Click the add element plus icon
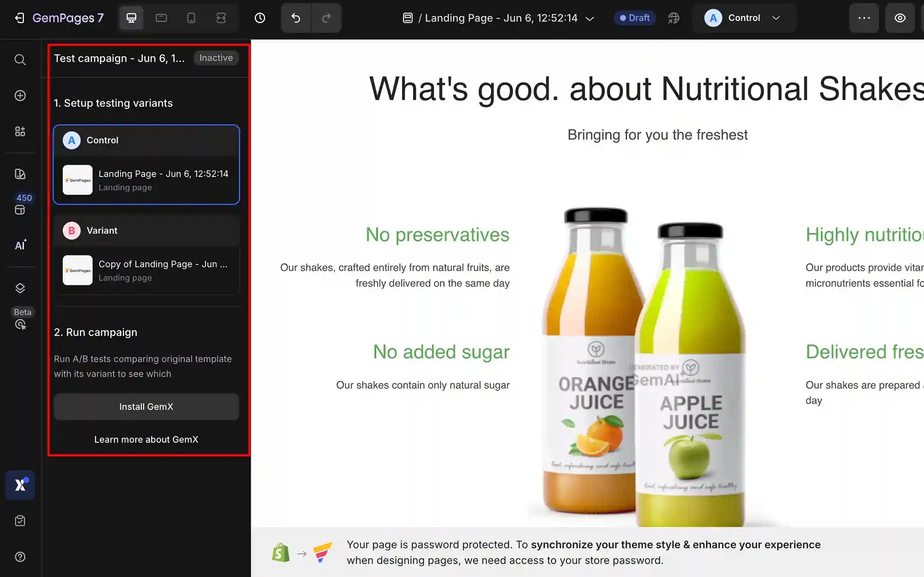Viewport: 924px width, 577px height. [20, 96]
